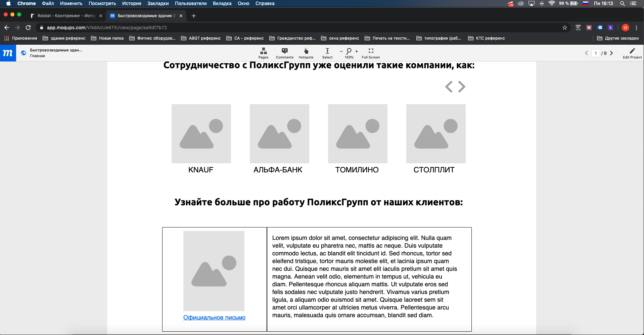Viewport: 644px width, 335px height.
Task: Open Chrome three-dot menu
Action: click(x=636, y=28)
